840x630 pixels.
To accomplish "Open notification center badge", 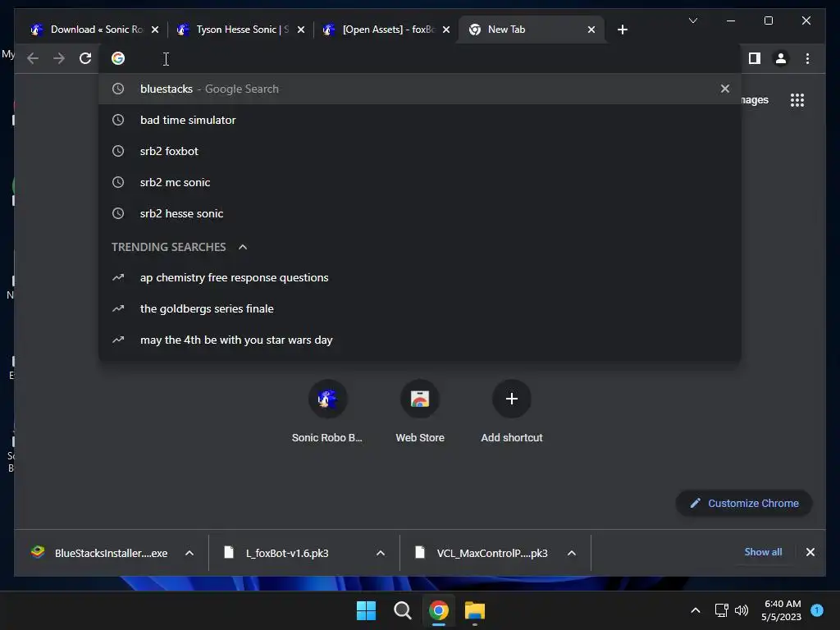I will (817, 609).
